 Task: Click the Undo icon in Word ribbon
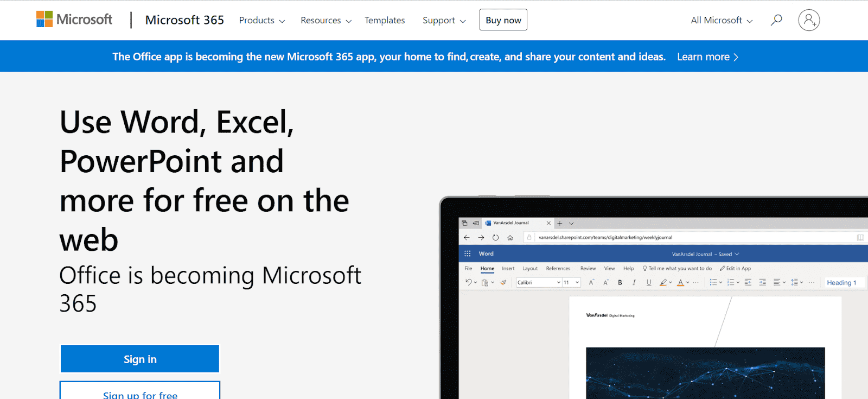(x=468, y=282)
